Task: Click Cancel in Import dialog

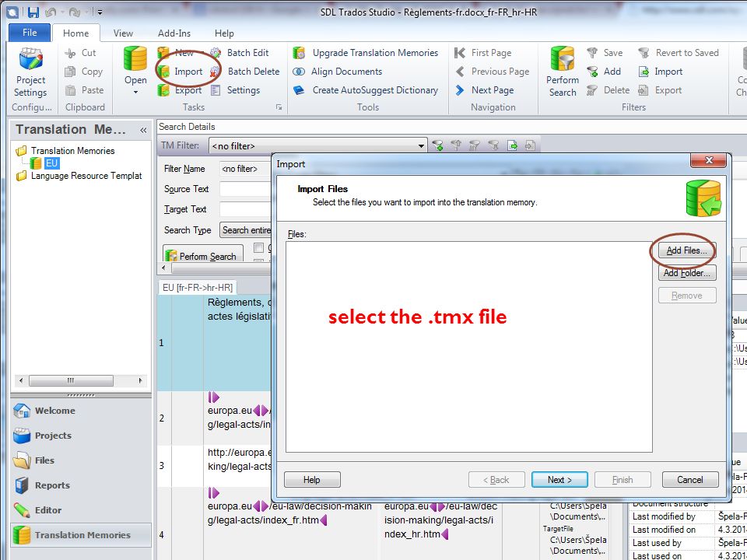Action: point(690,480)
